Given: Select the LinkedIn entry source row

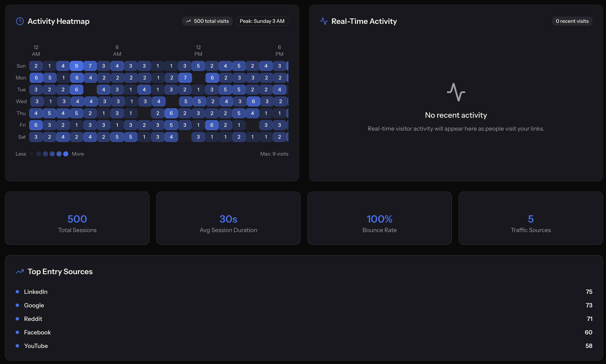Looking at the screenshot, I should tap(304, 292).
